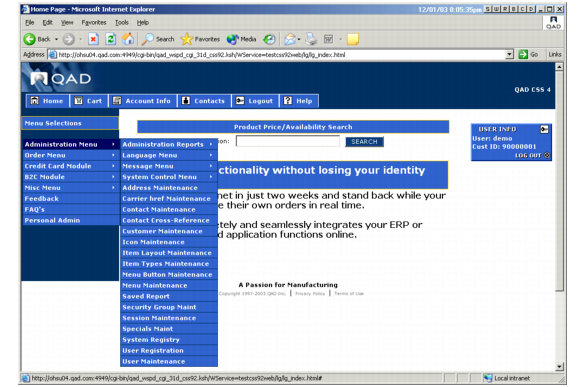
Task: Click the vertical page scrollbar
Action: [559, 216]
